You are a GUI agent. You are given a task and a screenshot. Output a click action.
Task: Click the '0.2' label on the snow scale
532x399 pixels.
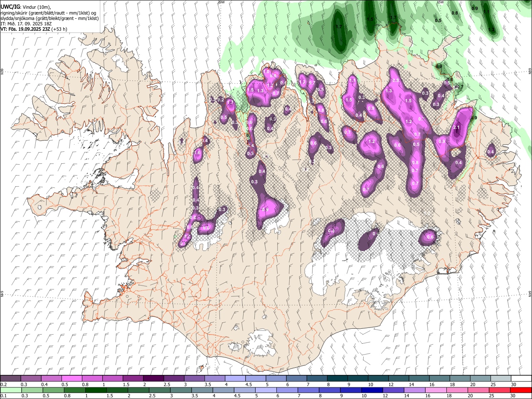click(x=3, y=384)
